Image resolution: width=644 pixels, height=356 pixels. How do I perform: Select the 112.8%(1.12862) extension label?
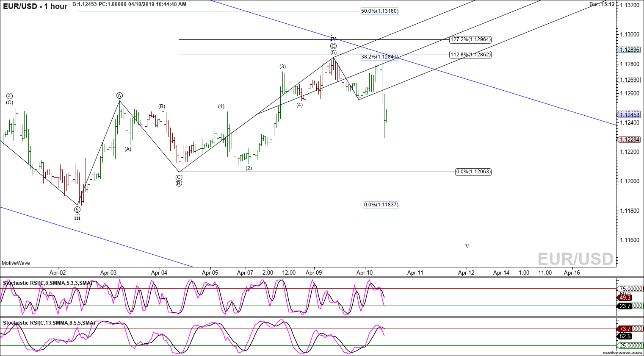(470, 55)
